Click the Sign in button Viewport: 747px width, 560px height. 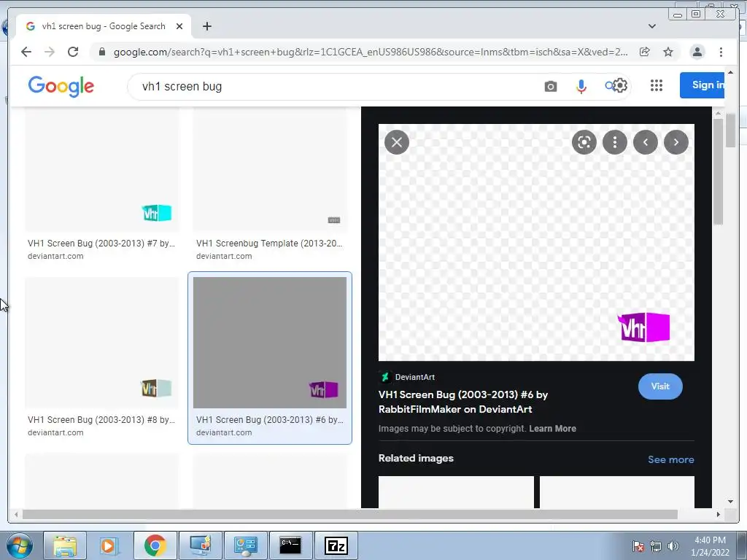pyautogui.click(x=703, y=85)
